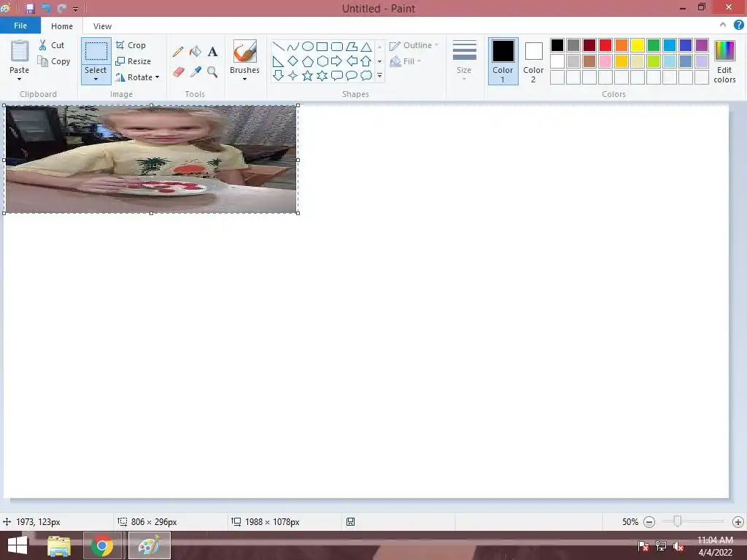Switch to the Home tab
Image resolution: width=747 pixels, height=560 pixels.
click(x=62, y=26)
